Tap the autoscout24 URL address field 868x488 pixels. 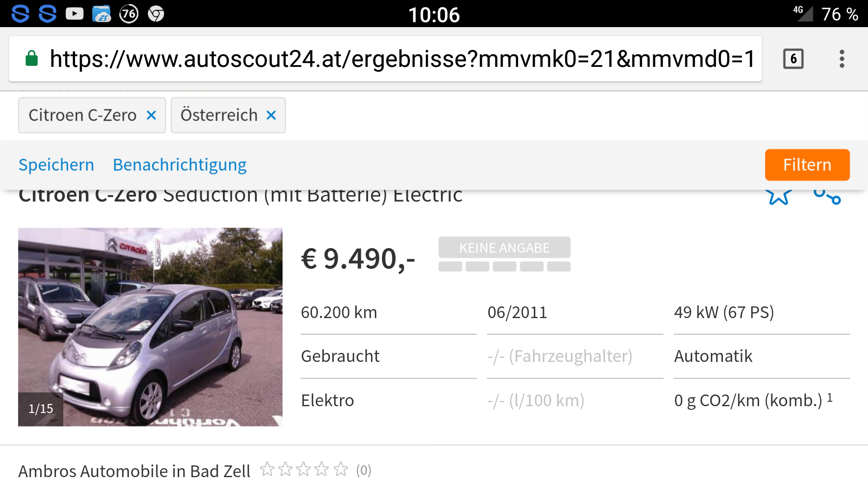pos(402,59)
